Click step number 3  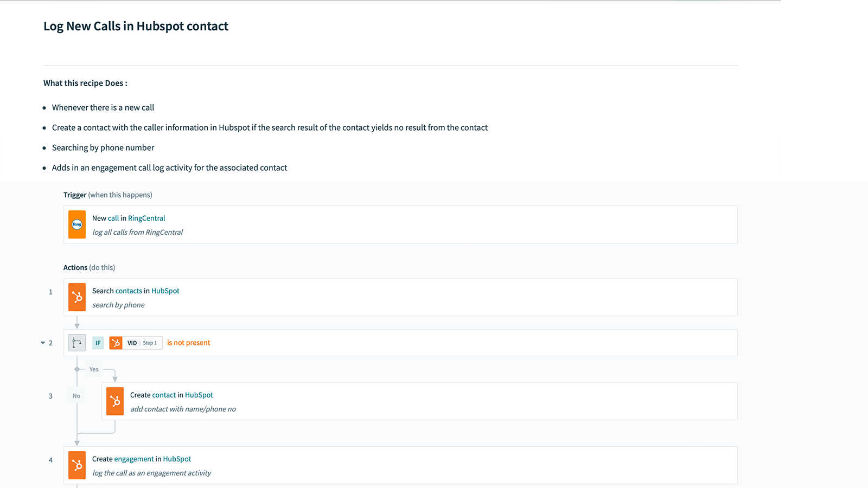pos(50,396)
